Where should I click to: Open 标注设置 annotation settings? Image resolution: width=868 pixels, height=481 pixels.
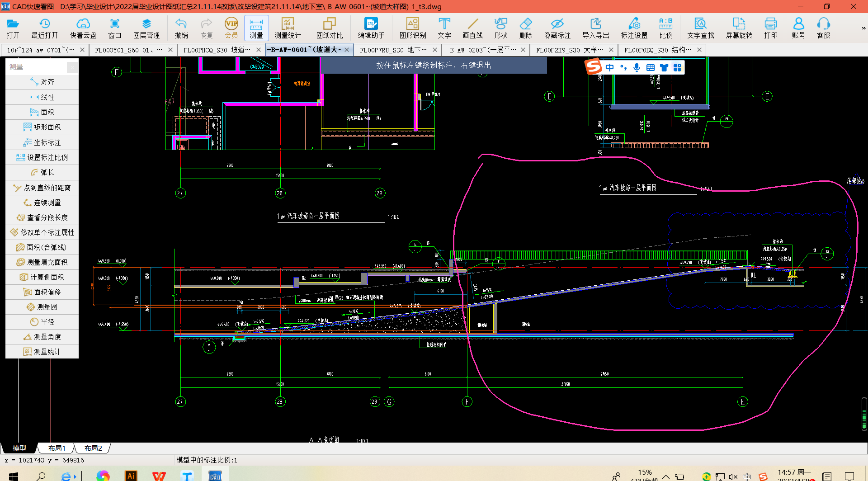[634, 28]
